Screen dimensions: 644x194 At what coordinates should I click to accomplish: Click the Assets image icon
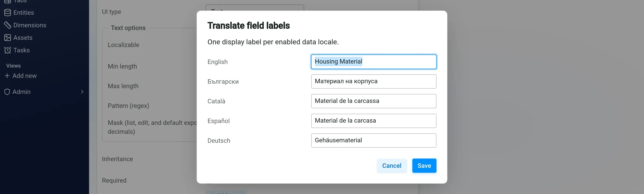8,38
